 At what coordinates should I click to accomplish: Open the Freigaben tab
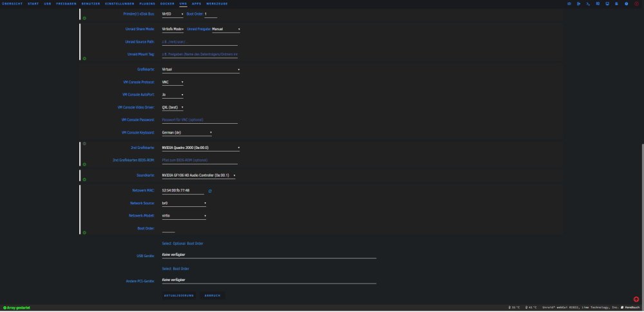click(x=66, y=4)
